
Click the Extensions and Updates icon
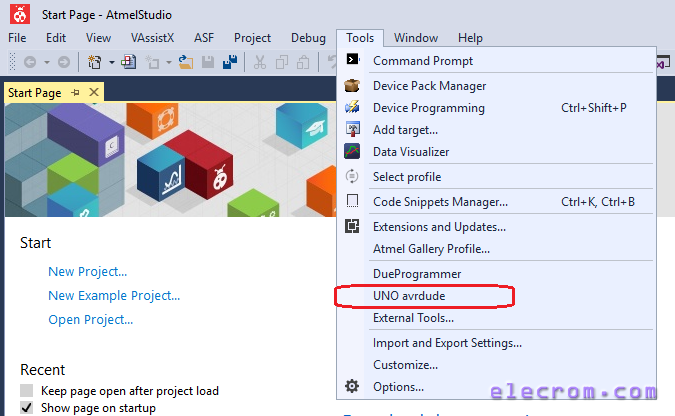352,226
